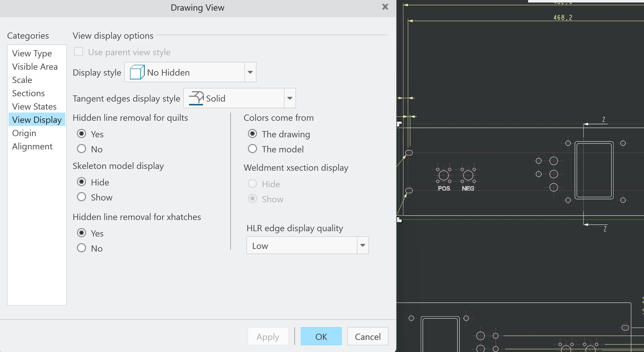Image resolution: width=644 pixels, height=352 pixels.
Task: Click the NEG terminal circle in drawing
Action: click(468, 175)
